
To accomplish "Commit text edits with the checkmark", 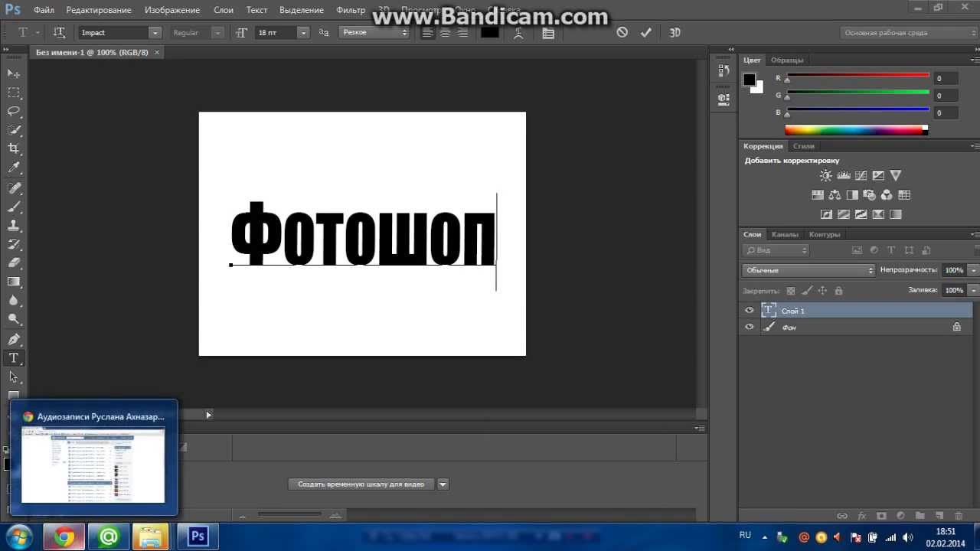I will coord(646,32).
